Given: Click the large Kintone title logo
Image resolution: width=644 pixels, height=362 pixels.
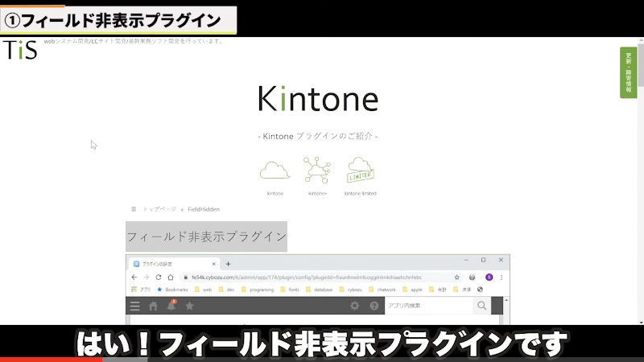Looking at the screenshot, I should point(318,100).
